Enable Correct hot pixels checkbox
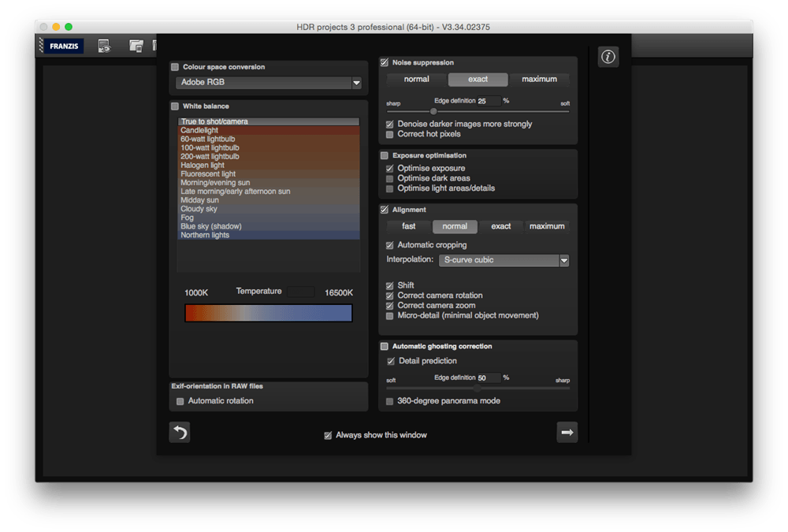Image resolution: width=788 pixels, height=532 pixels. click(389, 134)
